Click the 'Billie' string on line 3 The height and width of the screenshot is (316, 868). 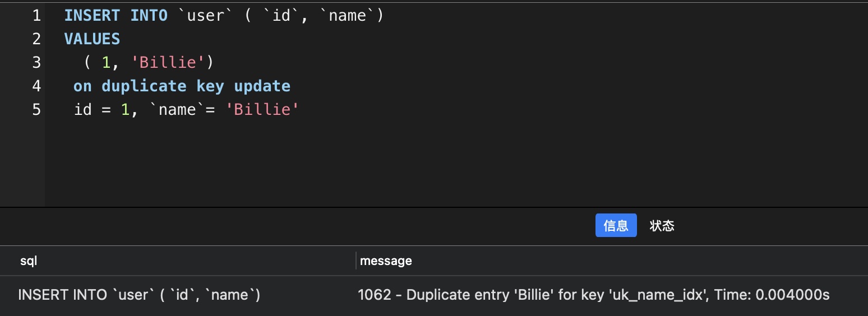point(168,62)
